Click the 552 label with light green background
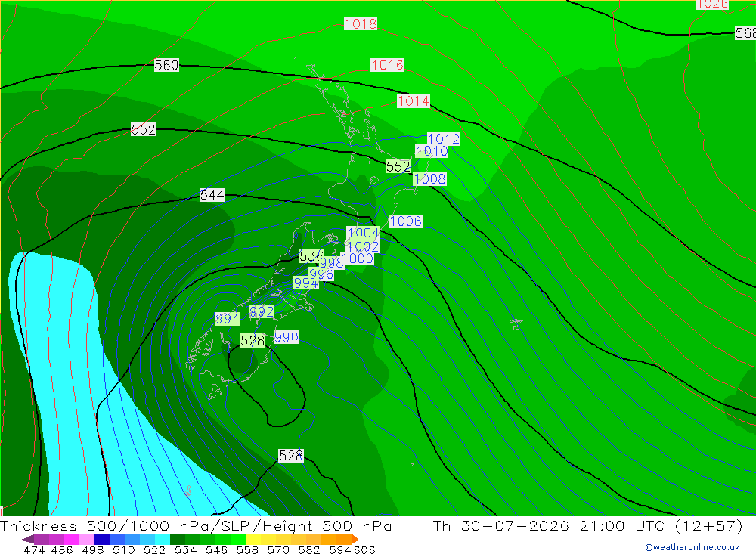This screenshot has width=756, height=554. point(398,167)
